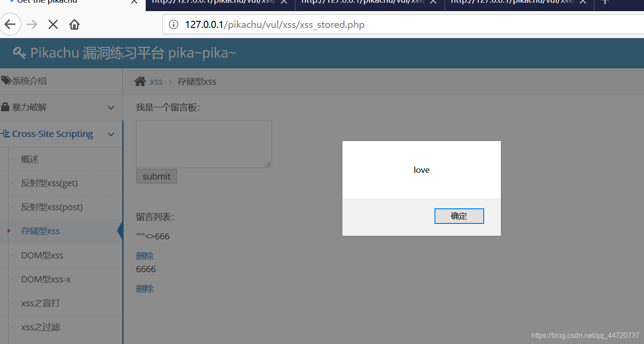Image resolution: width=644 pixels, height=344 pixels.
Task: Open Cross-Site Scripting sidebar section
Action: pyautogui.click(x=61, y=134)
